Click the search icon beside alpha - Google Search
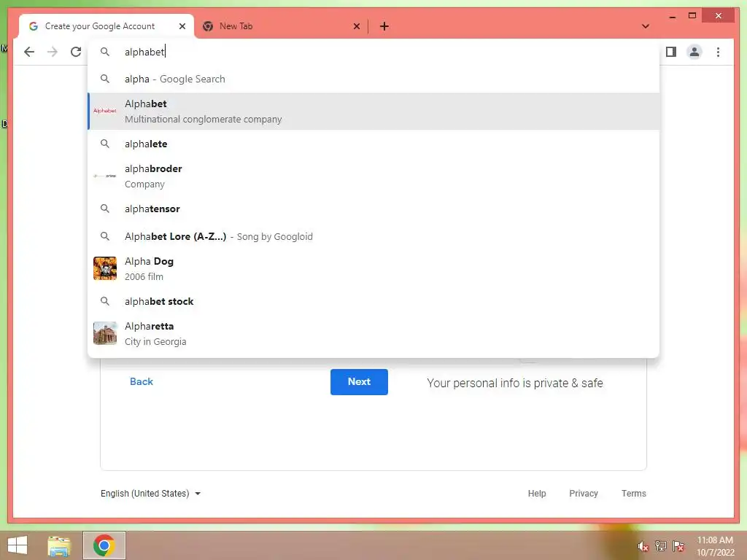 (x=105, y=79)
